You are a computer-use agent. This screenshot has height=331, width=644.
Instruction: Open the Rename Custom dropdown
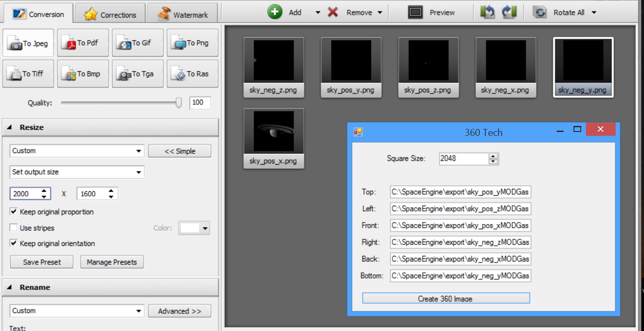77,311
